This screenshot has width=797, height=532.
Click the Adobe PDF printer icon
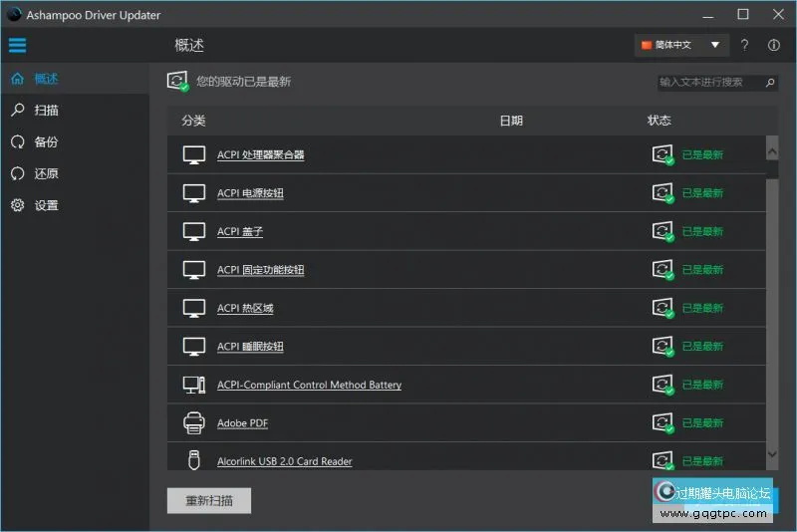[x=194, y=423]
